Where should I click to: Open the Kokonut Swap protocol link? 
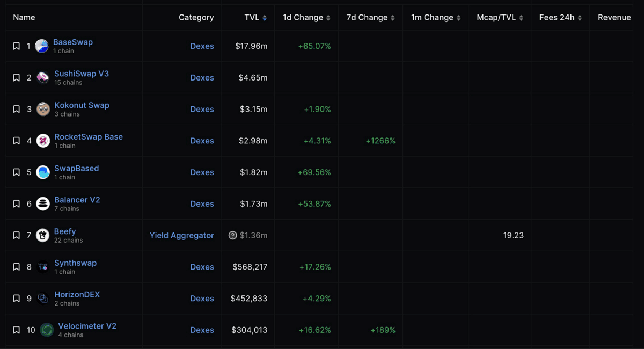82,105
